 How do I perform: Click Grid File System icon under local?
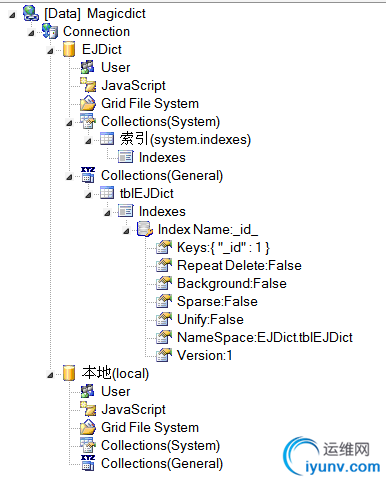[88, 427]
